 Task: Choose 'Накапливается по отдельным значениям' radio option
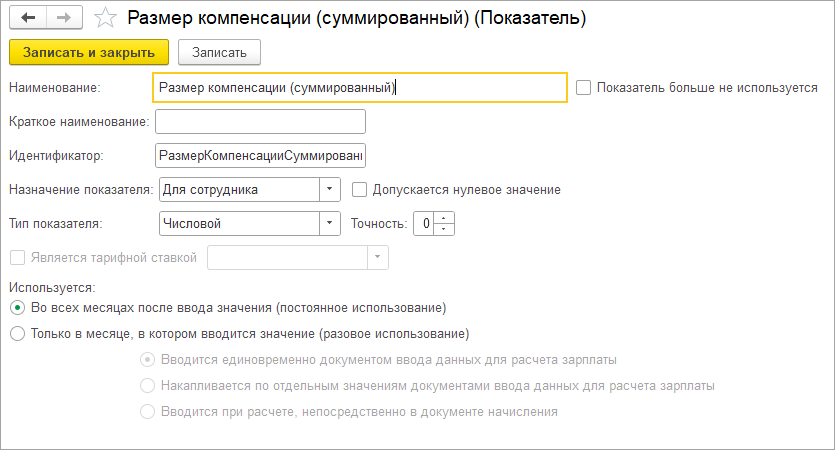(148, 385)
